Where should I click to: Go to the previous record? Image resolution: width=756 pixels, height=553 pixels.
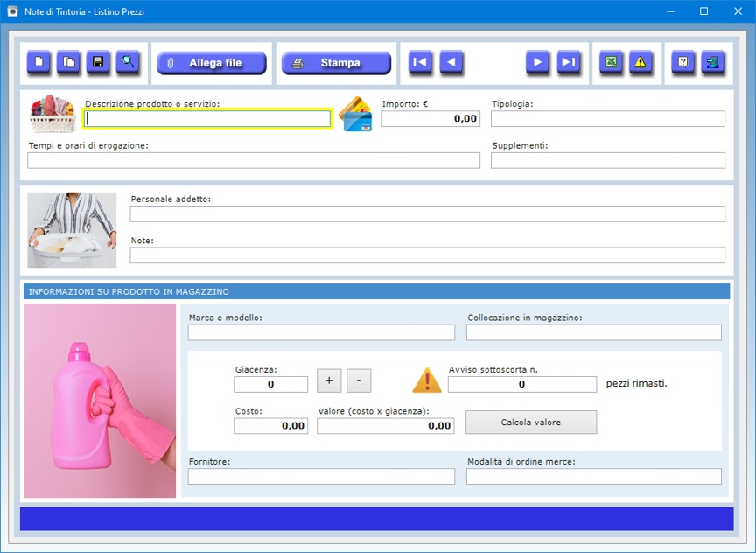[x=451, y=62]
